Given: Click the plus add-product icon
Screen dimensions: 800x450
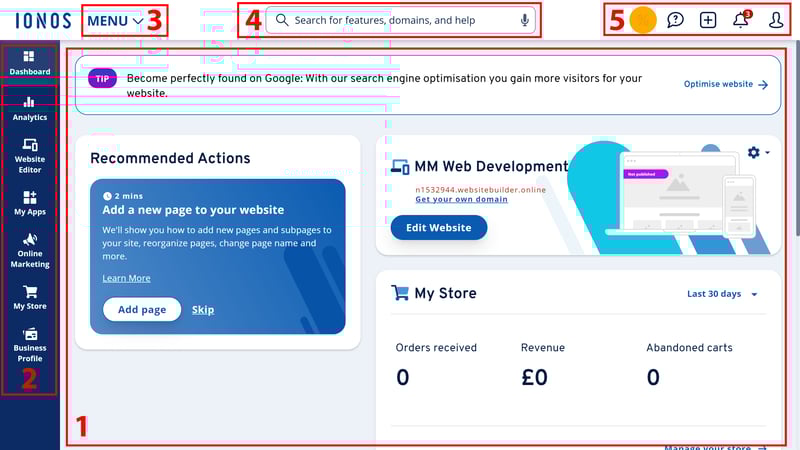Looking at the screenshot, I should click(x=708, y=20).
